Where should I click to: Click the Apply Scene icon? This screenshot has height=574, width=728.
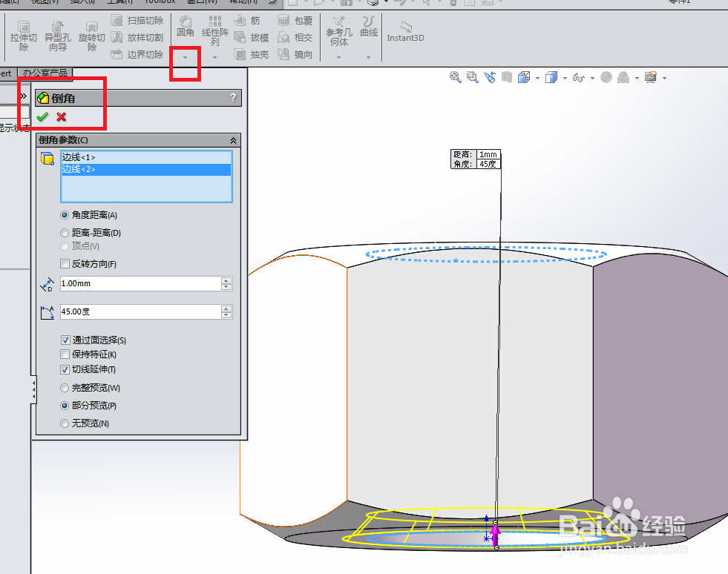click(623, 77)
